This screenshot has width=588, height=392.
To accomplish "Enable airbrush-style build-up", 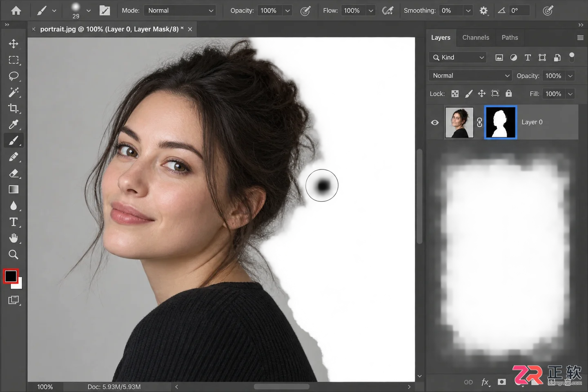I will click(x=388, y=11).
